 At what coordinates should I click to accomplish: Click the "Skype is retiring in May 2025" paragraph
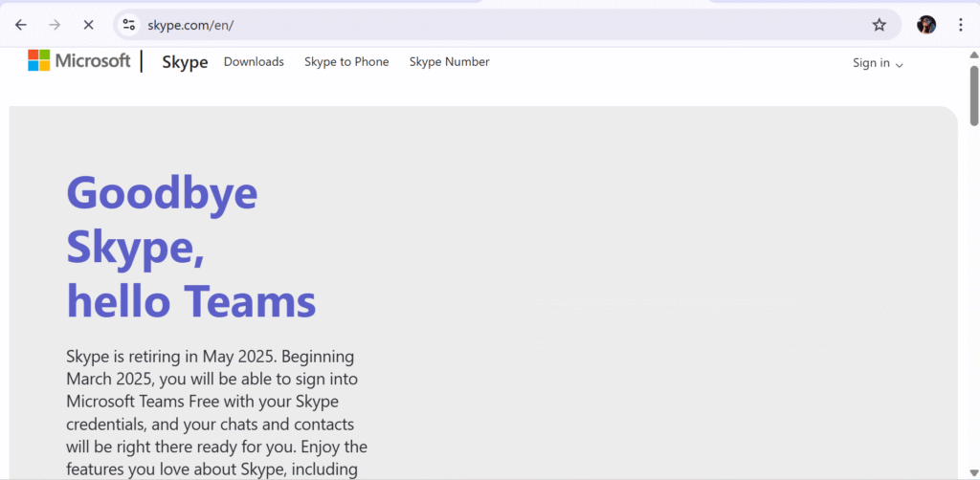(217, 412)
